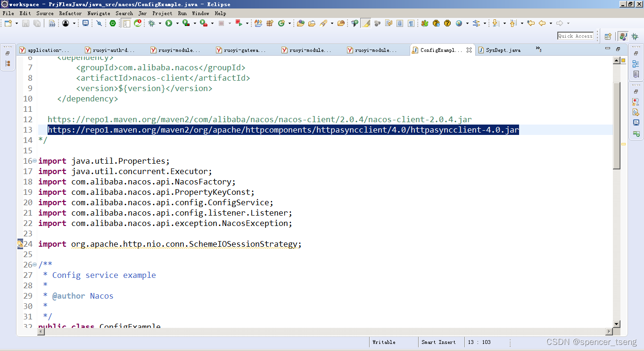This screenshot has width=644, height=351.
Task: Open the Navigate menu
Action: (x=99, y=13)
